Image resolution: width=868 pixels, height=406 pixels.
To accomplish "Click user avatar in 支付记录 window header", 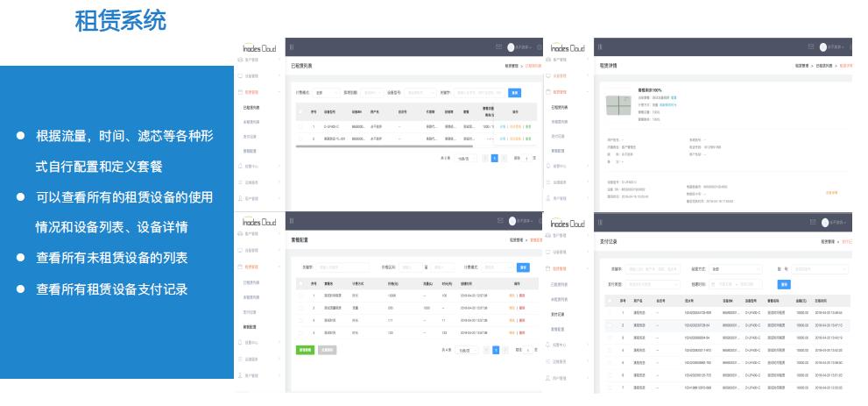I will (x=825, y=223).
